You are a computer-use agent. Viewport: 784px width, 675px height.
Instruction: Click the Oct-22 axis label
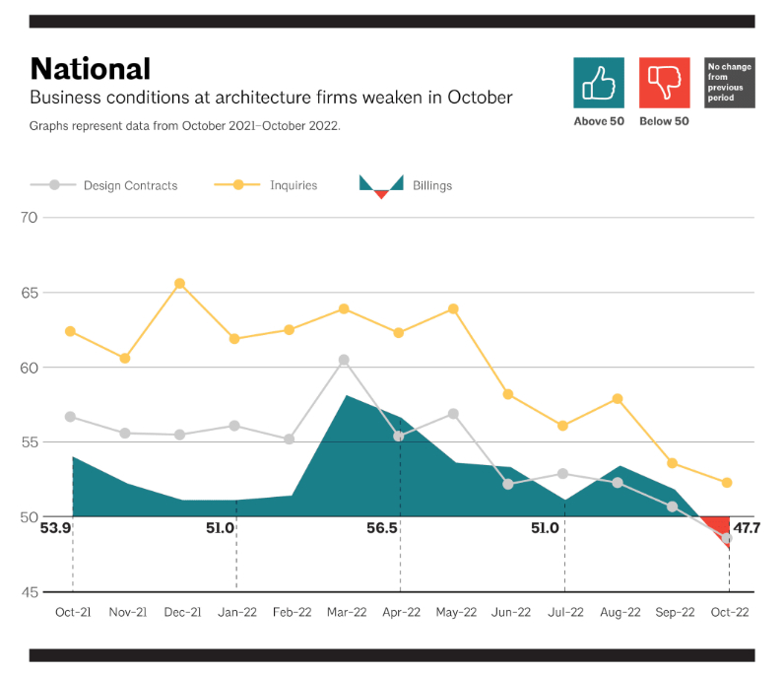(730, 612)
